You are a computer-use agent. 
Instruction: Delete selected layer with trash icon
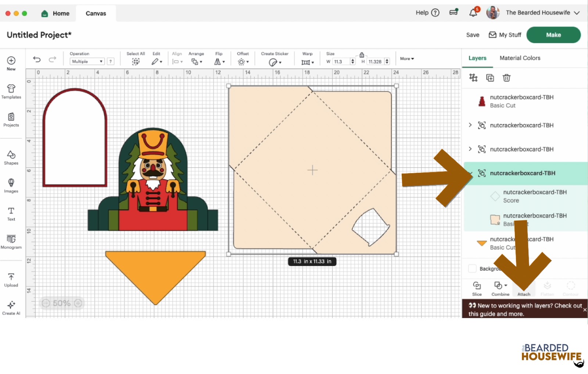coord(506,78)
